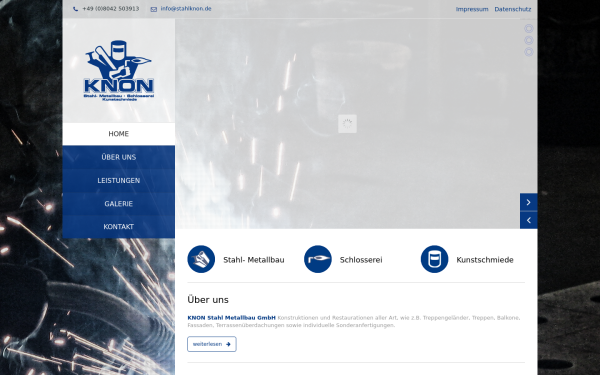Click the Kunstschmiede welding mask icon
This screenshot has width=600, height=375.
[x=434, y=259]
